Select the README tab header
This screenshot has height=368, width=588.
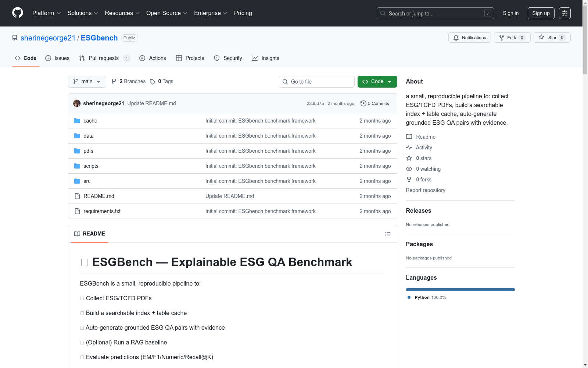click(90, 234)
